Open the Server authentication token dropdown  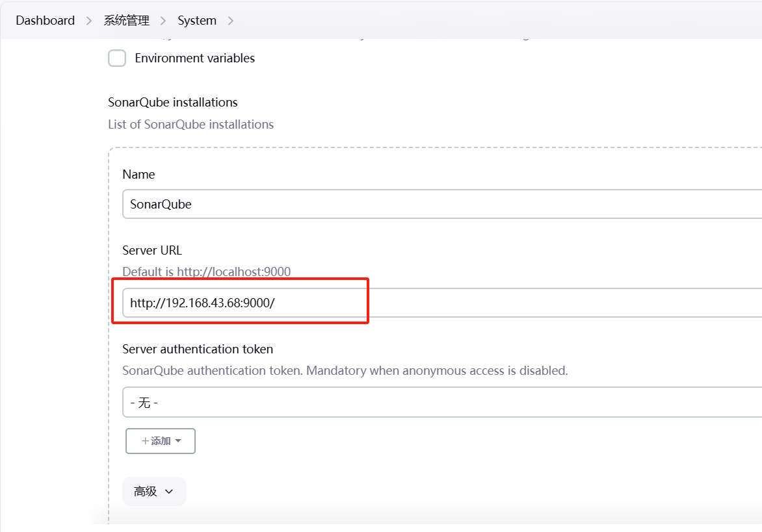[442, 402]
